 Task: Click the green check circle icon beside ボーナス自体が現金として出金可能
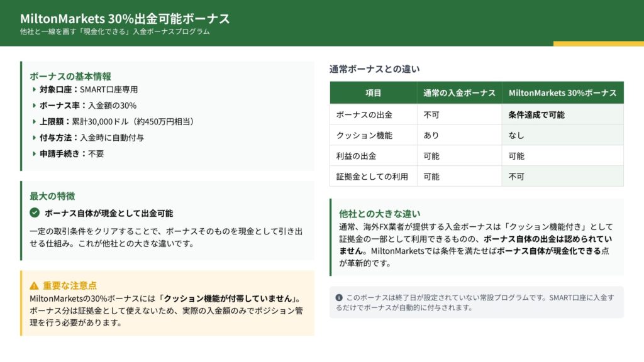pos(35,213)
